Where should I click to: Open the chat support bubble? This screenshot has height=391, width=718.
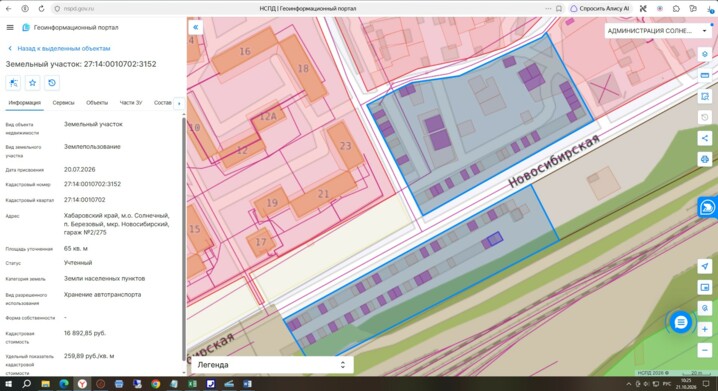coord(681,322)
